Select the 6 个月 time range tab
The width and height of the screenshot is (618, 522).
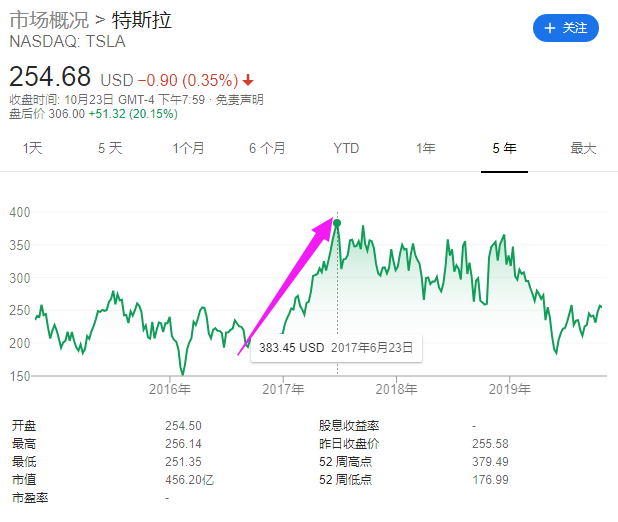tap(267, 148)
